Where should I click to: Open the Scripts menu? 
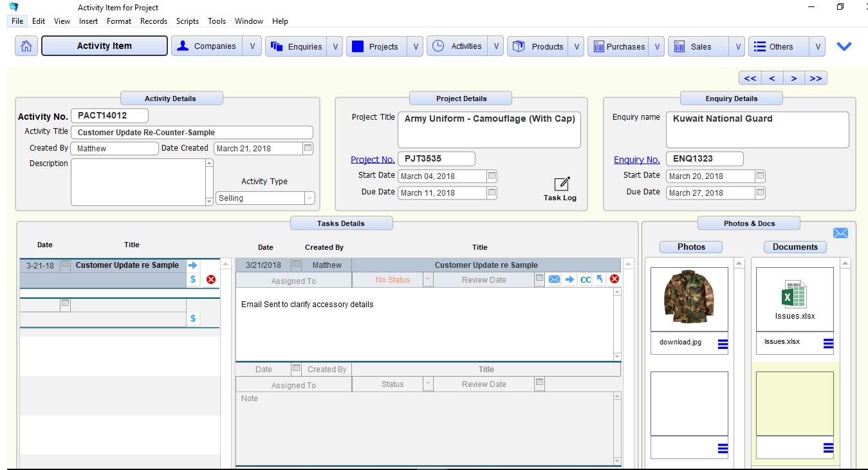click(x=187, y=21)
